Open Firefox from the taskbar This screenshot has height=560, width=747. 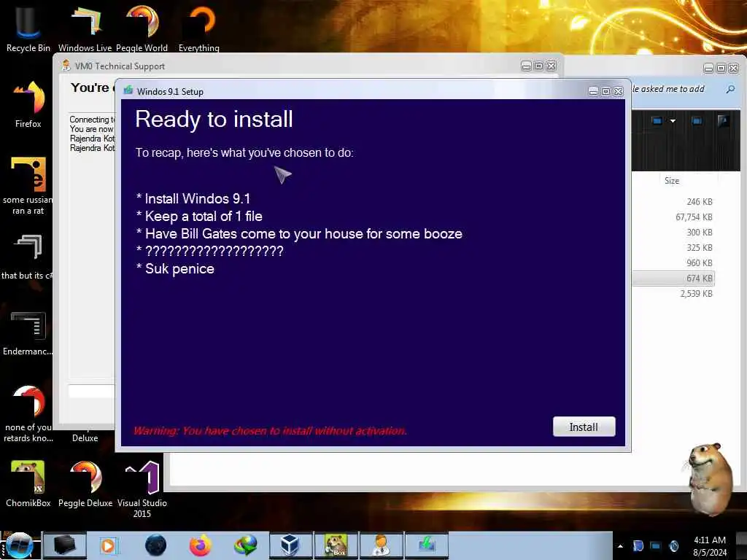click(x=201, y=545)
